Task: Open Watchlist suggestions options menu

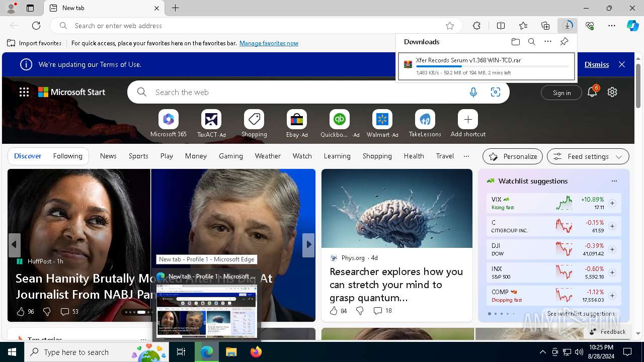Action: point(614,181)
